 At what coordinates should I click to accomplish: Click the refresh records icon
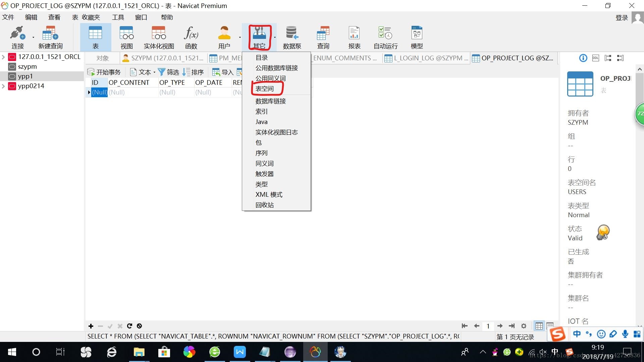pyautogui.click(x=129, y=326)
